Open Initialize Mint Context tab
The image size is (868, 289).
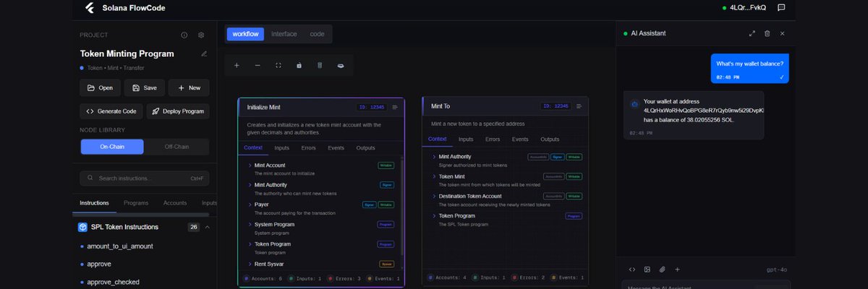pos(253,148)
